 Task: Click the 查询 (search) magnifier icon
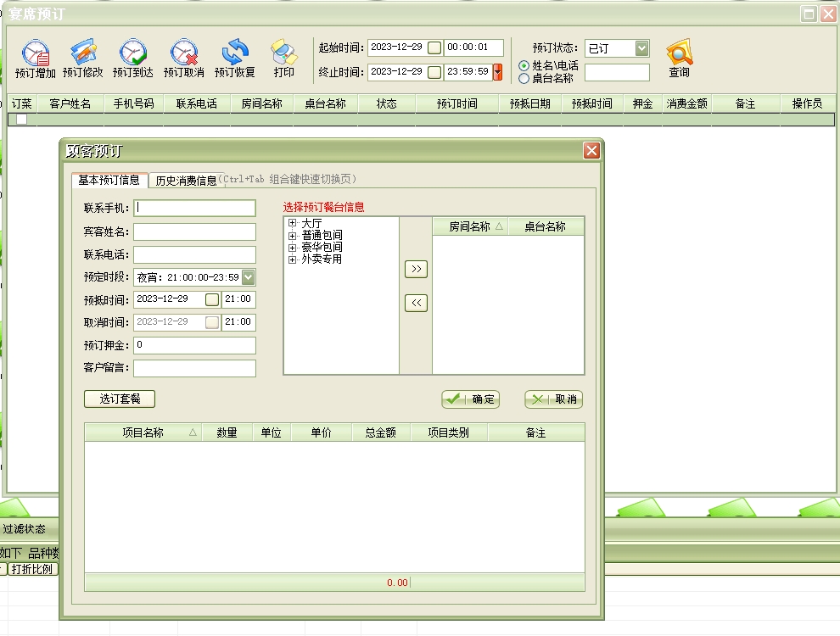tap(679, 53)
